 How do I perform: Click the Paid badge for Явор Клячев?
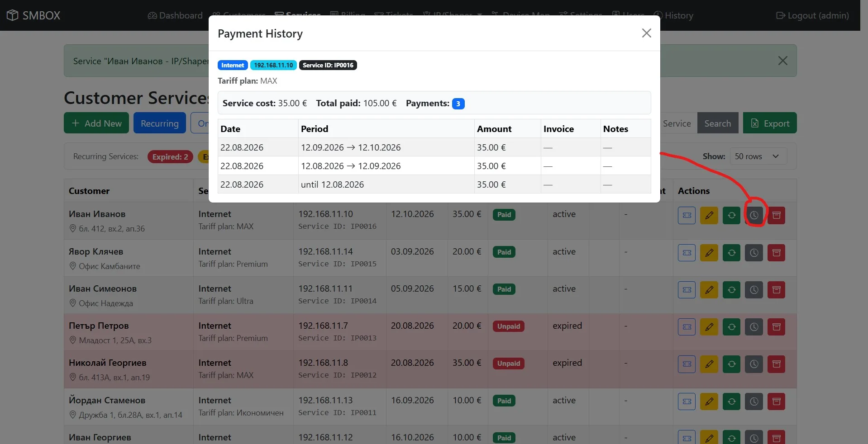click(x=504, y=252)
